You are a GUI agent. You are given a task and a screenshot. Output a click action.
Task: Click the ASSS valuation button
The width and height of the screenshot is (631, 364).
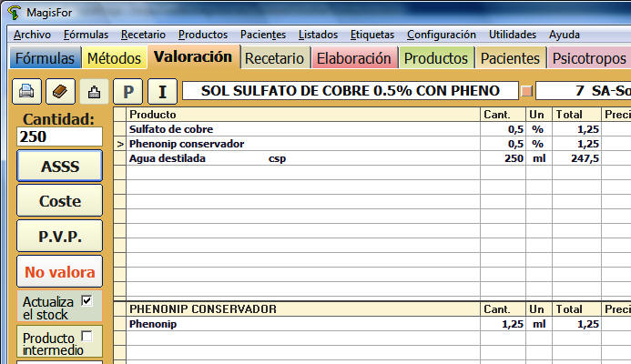click(60, 167)
